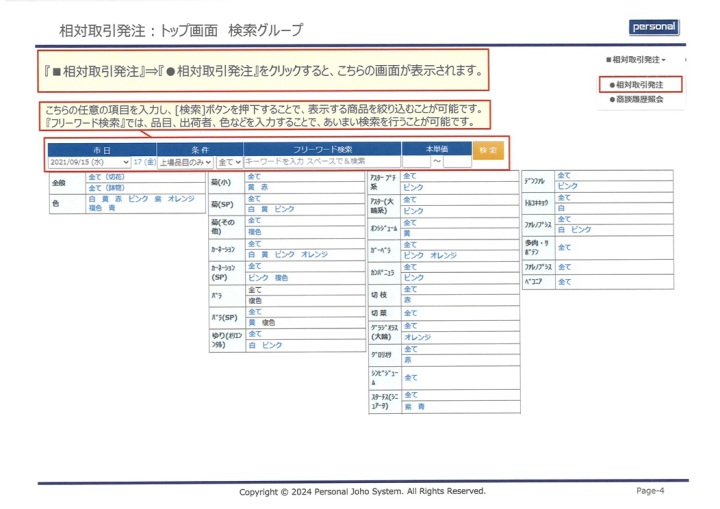Click 複色 for 菊(その他)
This screenshot has width=720, height=509.
pos(254,232)
